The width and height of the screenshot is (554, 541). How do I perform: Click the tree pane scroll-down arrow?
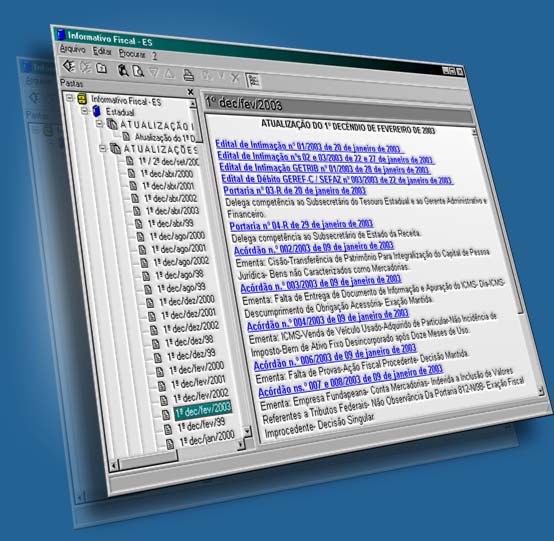(247, 431)
